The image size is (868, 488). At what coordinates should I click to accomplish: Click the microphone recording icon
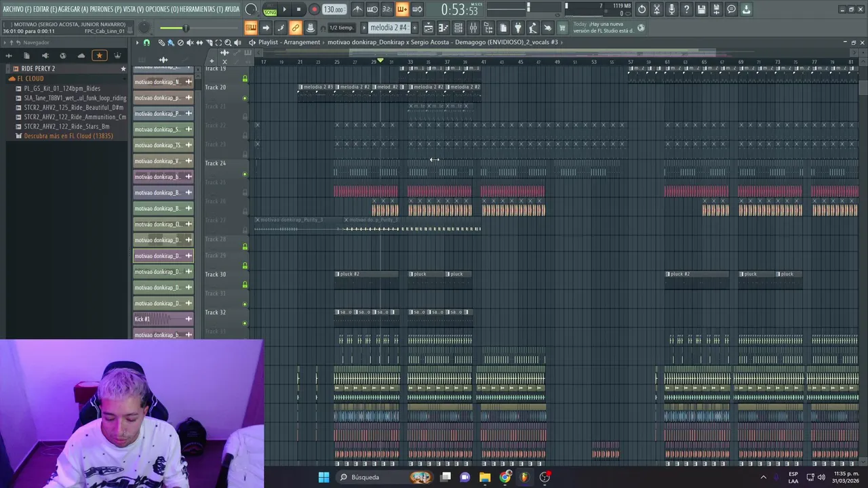(672, 9)
